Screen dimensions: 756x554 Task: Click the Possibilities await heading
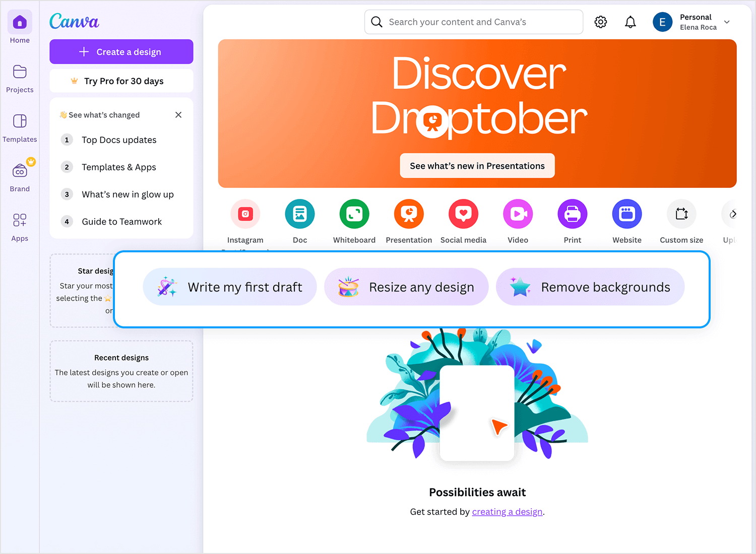pos(477,493)
